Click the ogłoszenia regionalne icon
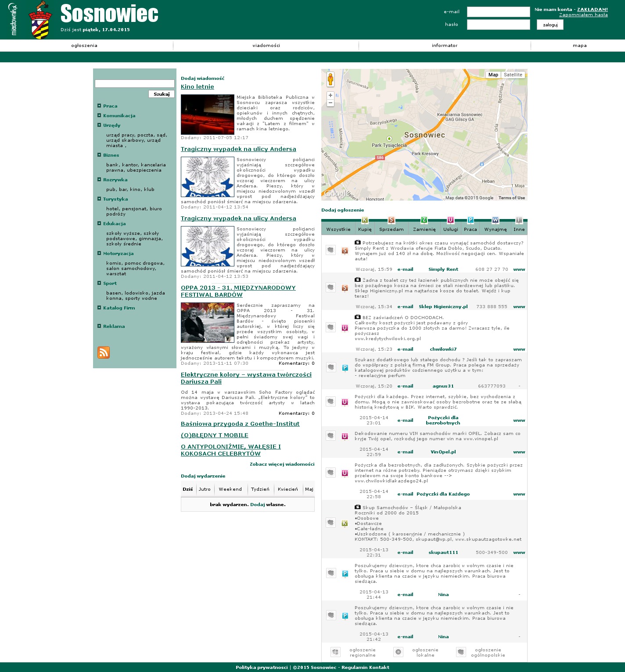The image size is (625, 672). point(335,652)
